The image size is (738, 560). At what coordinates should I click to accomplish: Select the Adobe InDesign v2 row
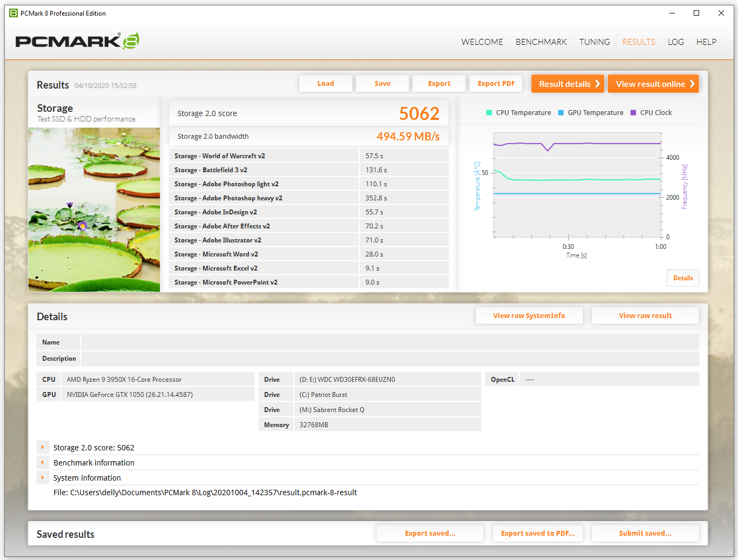(309, 212)
